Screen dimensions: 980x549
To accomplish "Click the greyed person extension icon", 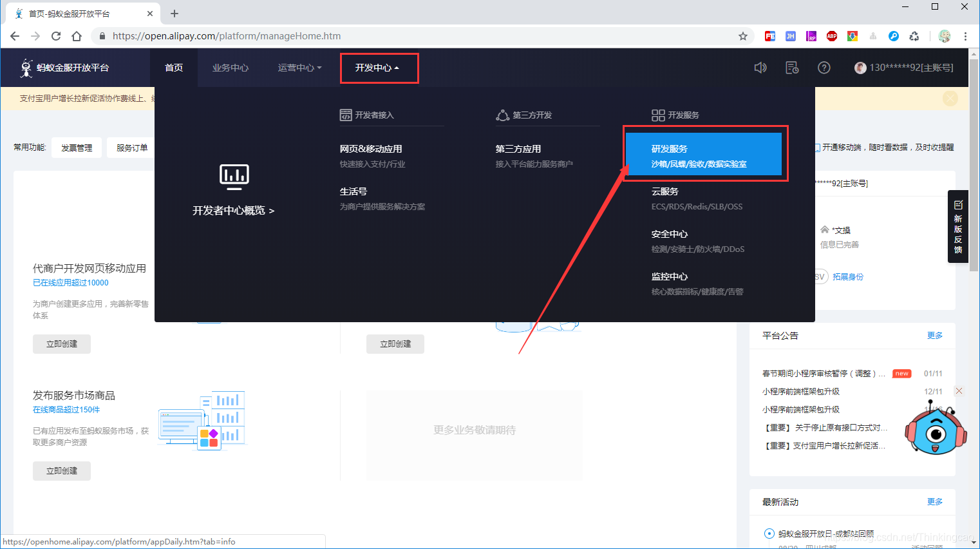I will 873,36.
